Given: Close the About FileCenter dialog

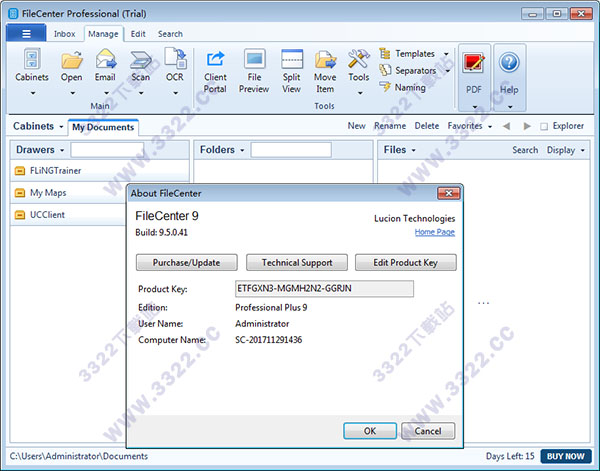Looking at the screenshot, I should (448, 193).
